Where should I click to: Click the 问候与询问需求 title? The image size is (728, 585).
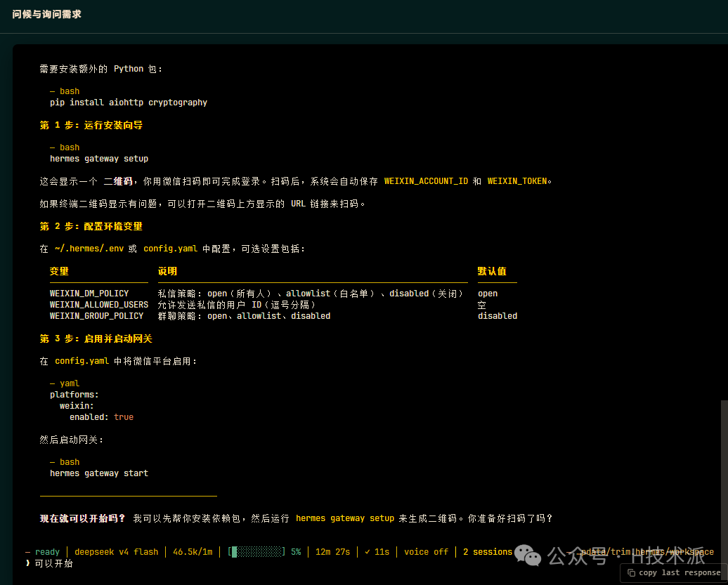point(46,14)
